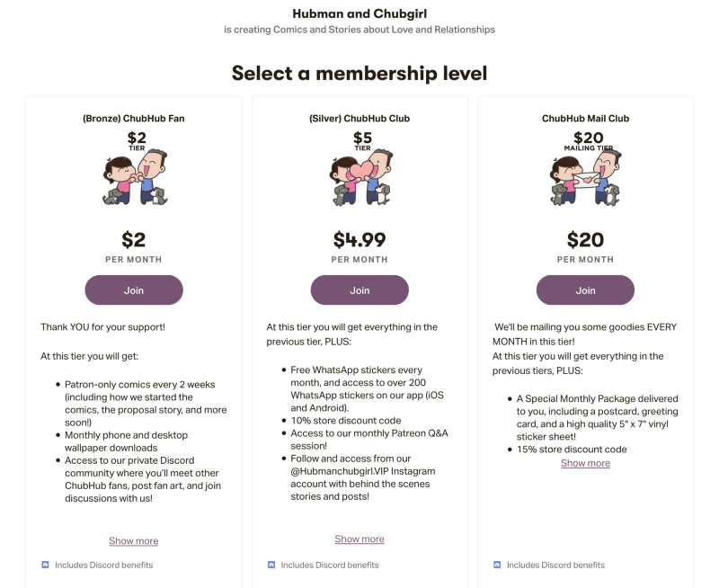This screenshot has width=719, height=588.
Task: Join the Bronze ChubHub Fan tier
Action: pos(134,290)
